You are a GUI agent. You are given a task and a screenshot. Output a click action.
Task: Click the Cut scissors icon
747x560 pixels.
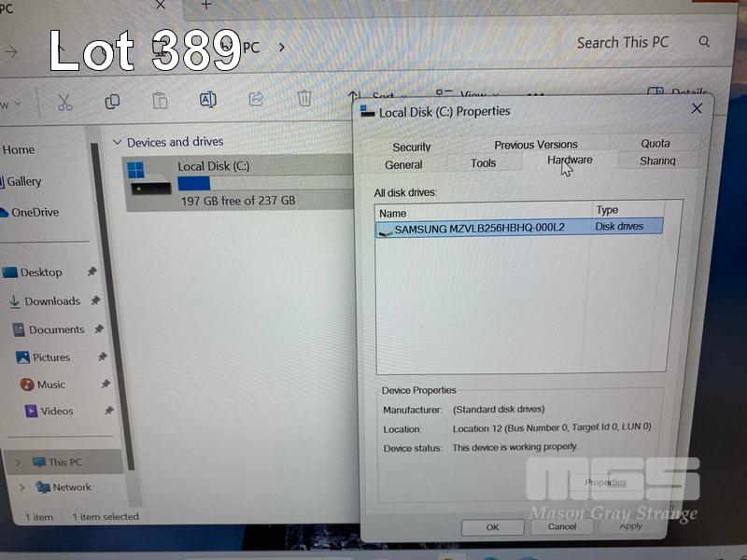[x=64, y=102]
